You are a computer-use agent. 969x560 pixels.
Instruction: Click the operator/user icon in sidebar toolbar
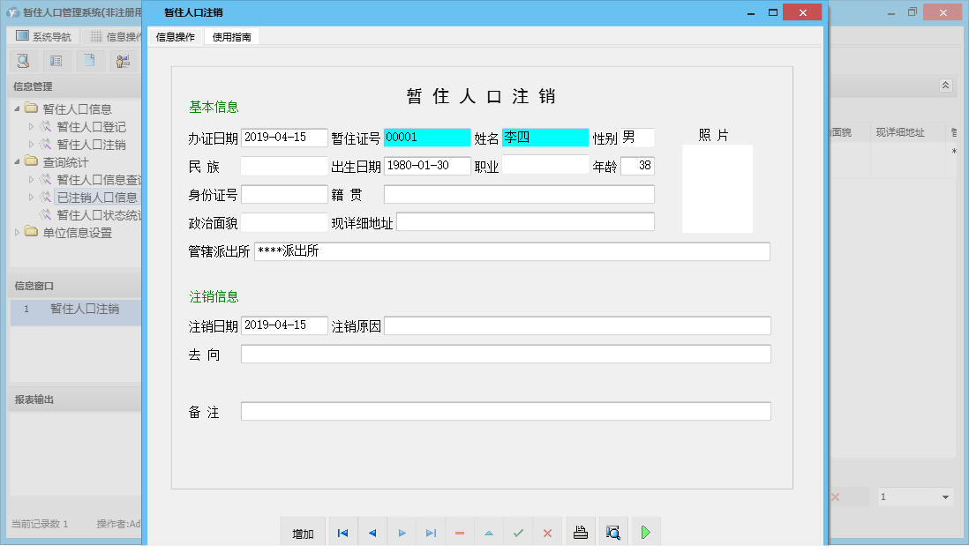pyautogui.click(x=124, y=60)
